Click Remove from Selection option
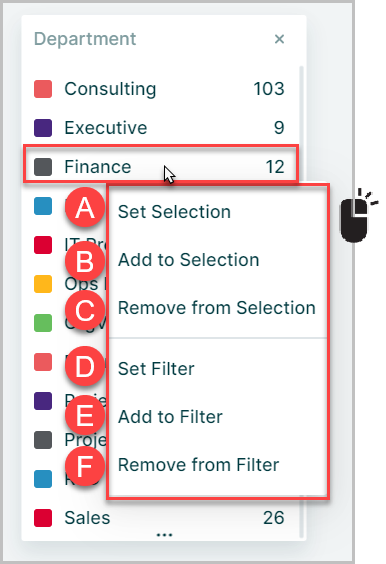 pyautogui.click(x=218, y=308)
